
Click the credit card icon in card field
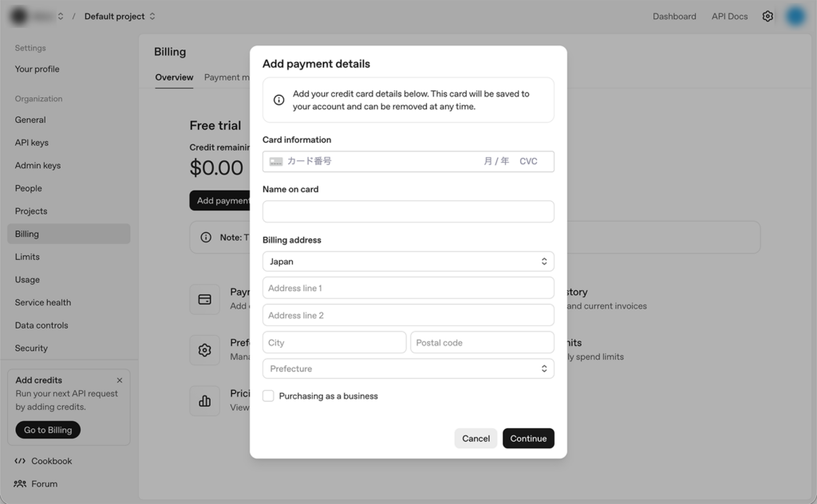(x=276, y=161)
